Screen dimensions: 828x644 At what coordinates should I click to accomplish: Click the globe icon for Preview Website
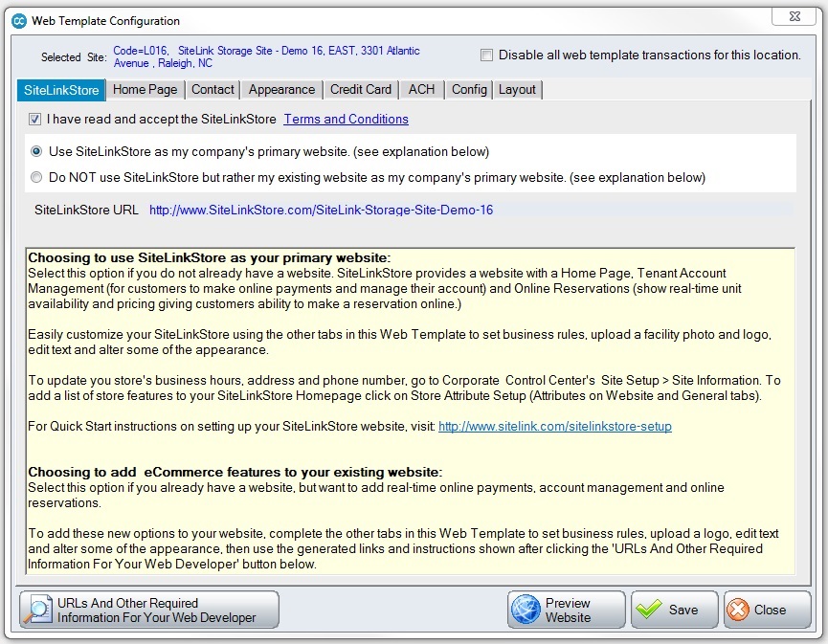526,610
